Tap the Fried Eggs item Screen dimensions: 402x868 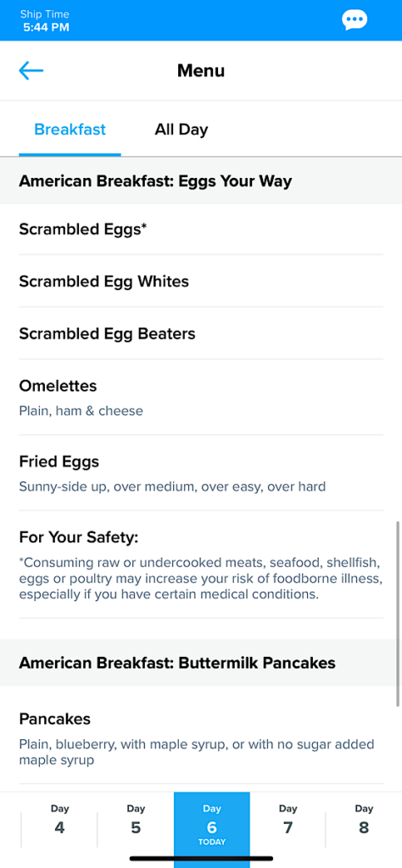pyautogui.click(x=201, y=473)
